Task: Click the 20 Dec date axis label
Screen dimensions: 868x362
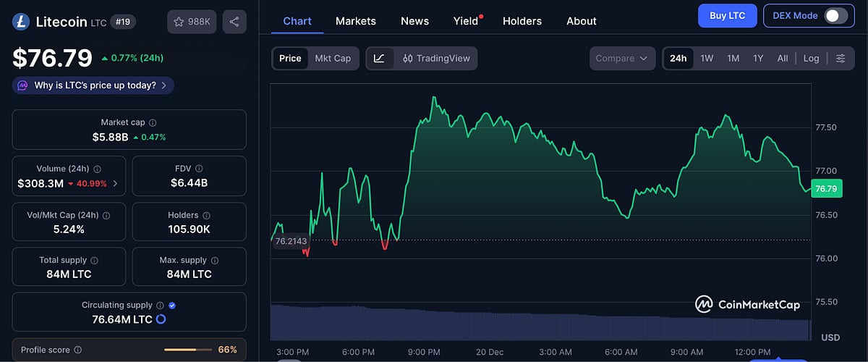Action: tap(490, 352)
